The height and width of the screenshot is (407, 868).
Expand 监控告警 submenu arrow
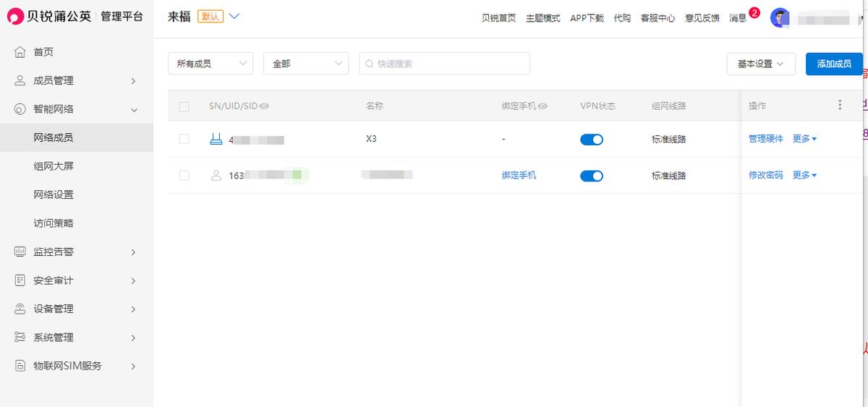pyautogui.click(x=134, y=252)
